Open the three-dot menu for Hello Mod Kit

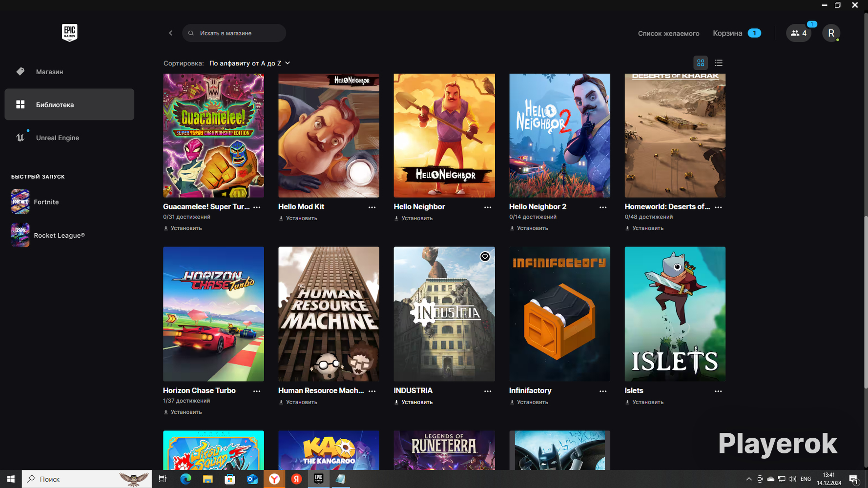tap(372, 207)
